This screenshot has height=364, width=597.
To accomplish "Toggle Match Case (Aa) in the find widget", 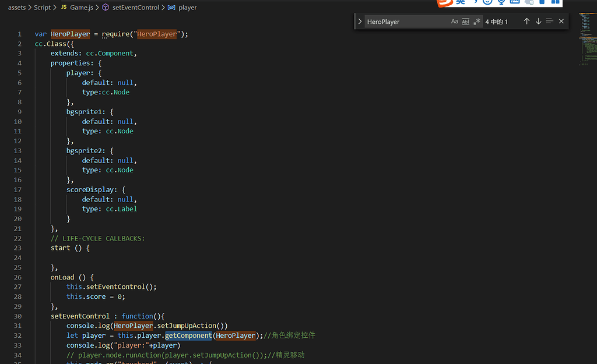I will tap(455, 20).
